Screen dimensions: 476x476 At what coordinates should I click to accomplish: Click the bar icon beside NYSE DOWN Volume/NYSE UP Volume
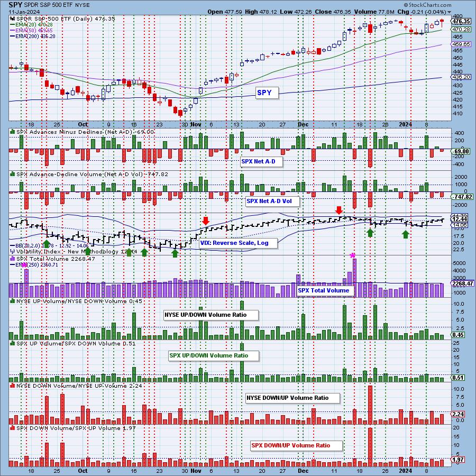pyautogui.click(x=13, y=386)
